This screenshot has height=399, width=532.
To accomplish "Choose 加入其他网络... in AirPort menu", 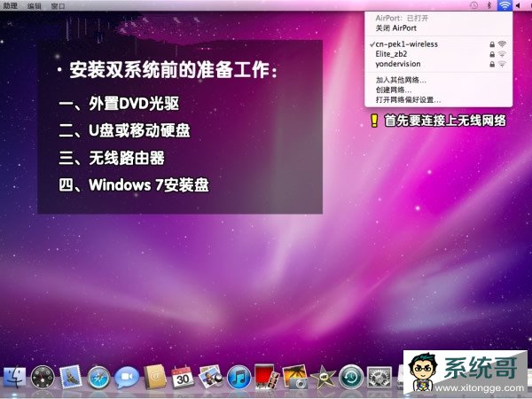I will coord(438,80).
